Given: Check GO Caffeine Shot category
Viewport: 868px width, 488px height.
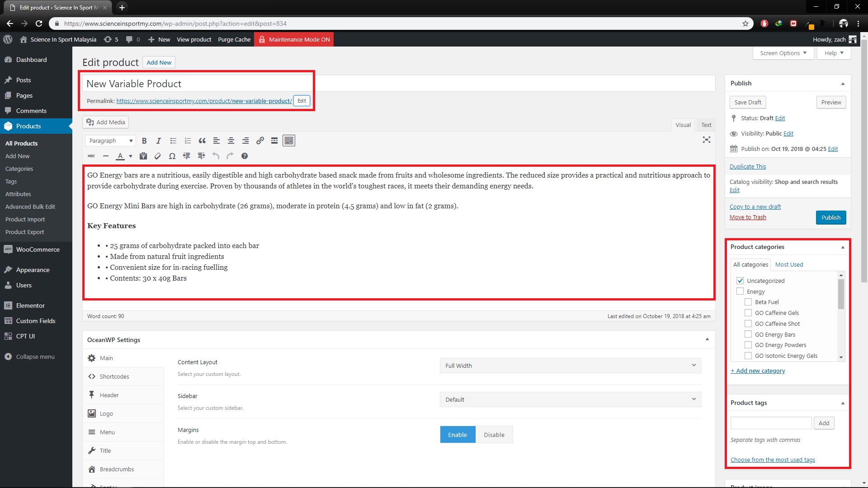Looking at the screenshot, I should [x=748, y=324].
